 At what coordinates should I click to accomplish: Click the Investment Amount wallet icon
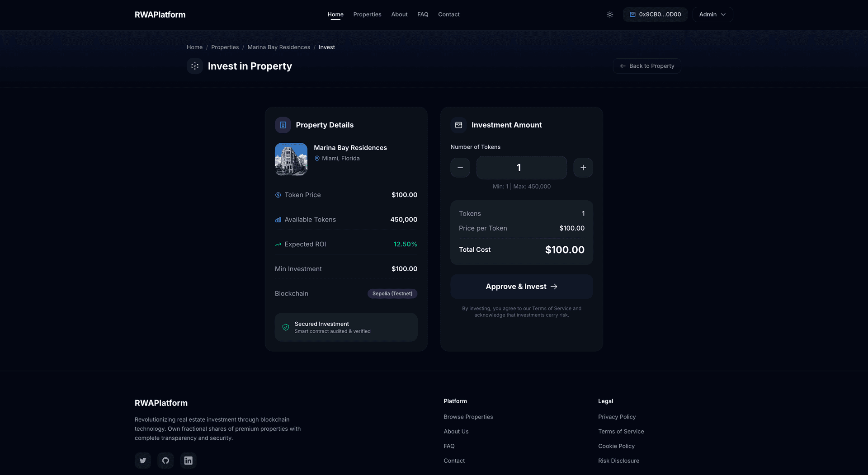click(458, 125)
